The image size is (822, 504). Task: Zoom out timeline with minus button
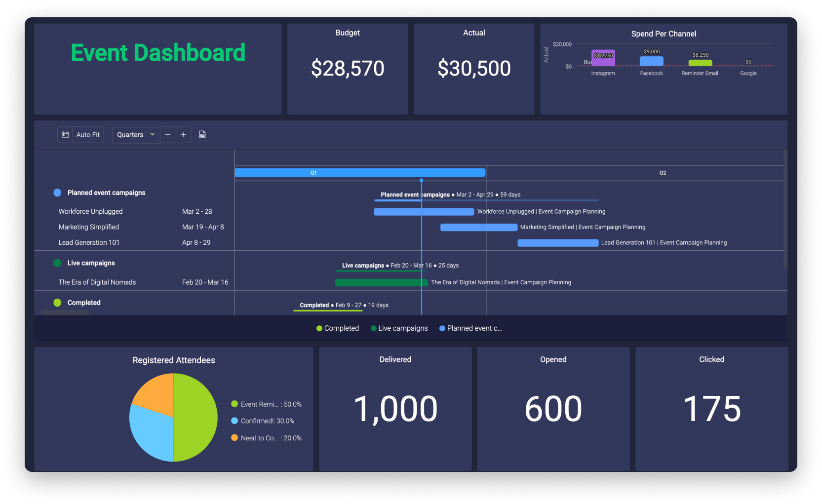pyautogui.click(x=168, y=135)
